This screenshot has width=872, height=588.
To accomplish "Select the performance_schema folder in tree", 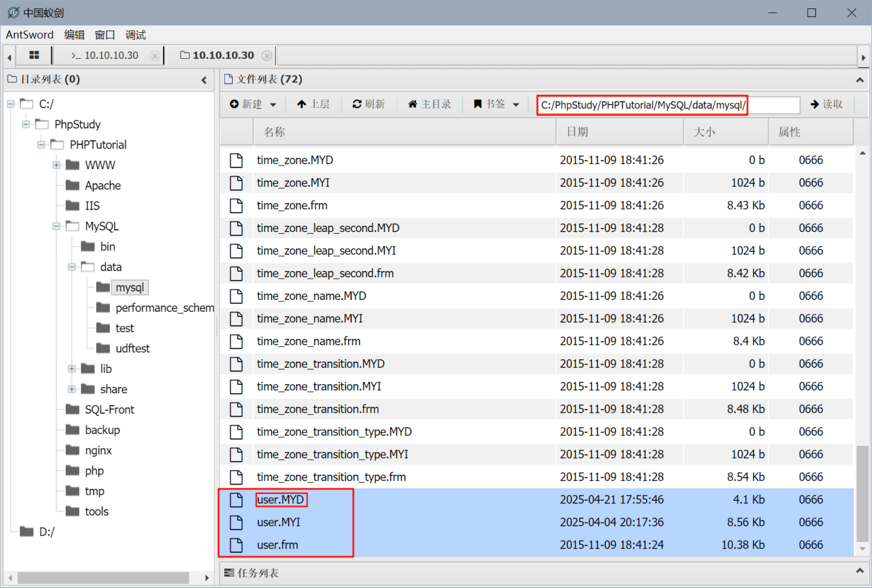I will point(164,308).
